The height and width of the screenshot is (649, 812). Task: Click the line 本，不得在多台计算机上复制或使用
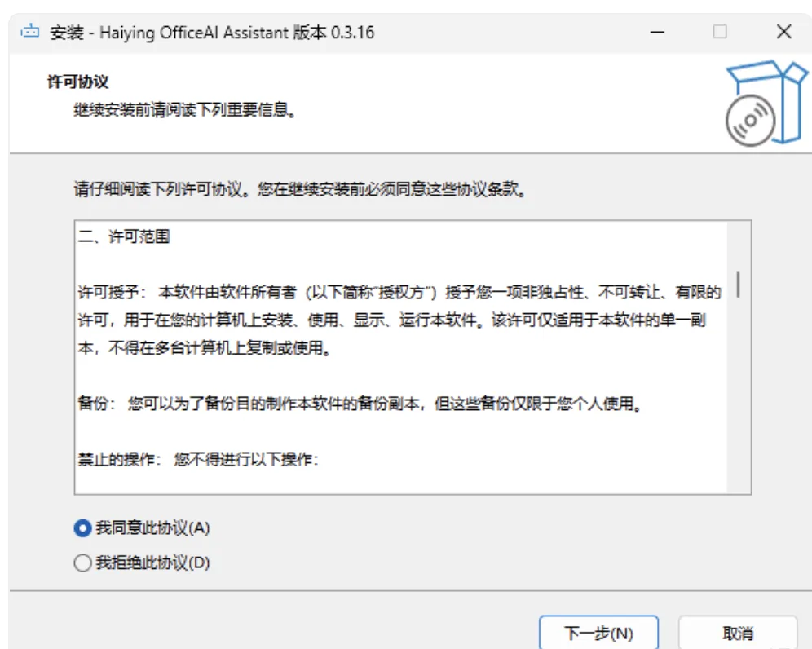(x=205, y=347)
